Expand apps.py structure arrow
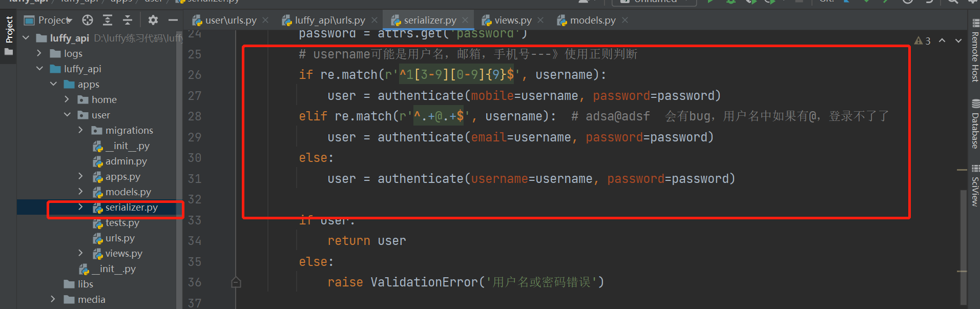The image size is (980, 309). click(81, 176)
